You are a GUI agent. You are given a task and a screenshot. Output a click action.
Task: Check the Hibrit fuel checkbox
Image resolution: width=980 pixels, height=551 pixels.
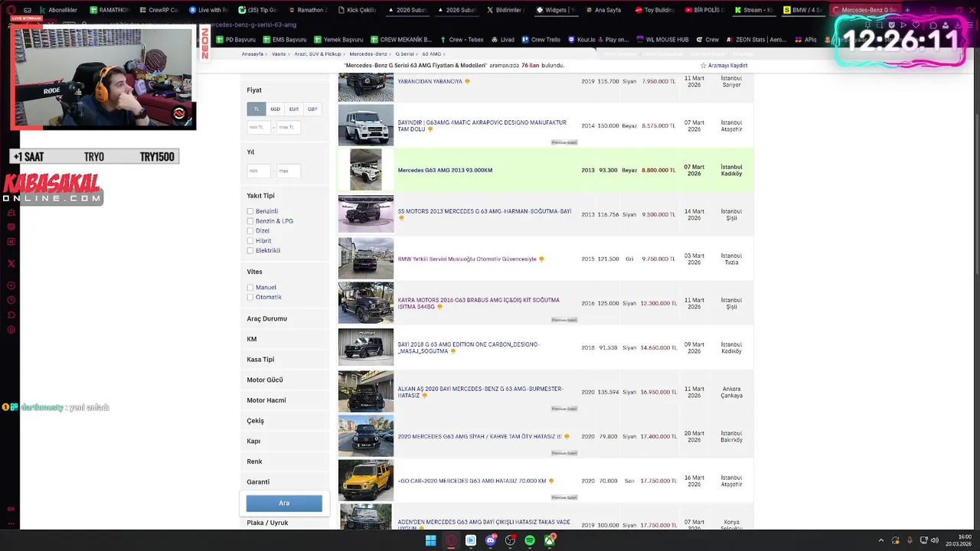pos(250,241)
